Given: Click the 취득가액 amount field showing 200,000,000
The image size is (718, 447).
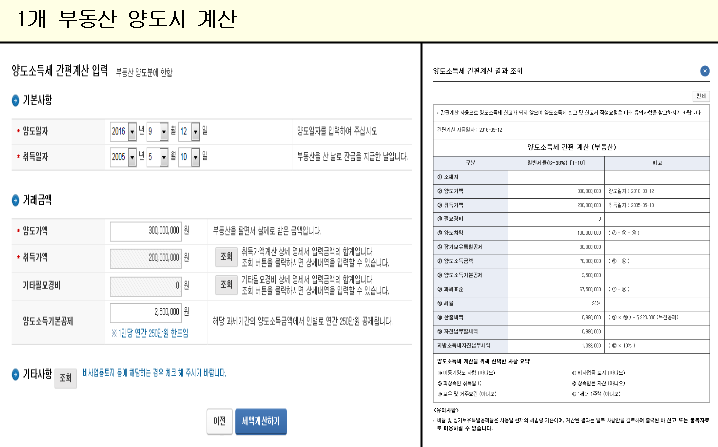Looking at the screenshot, I should [146, 258].
